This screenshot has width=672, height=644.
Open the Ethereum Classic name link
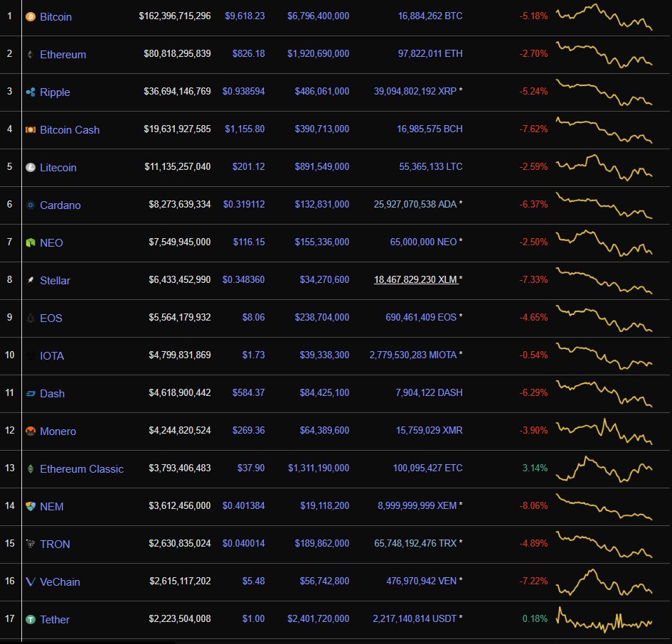pyautogui.click(x=82, y=469)
